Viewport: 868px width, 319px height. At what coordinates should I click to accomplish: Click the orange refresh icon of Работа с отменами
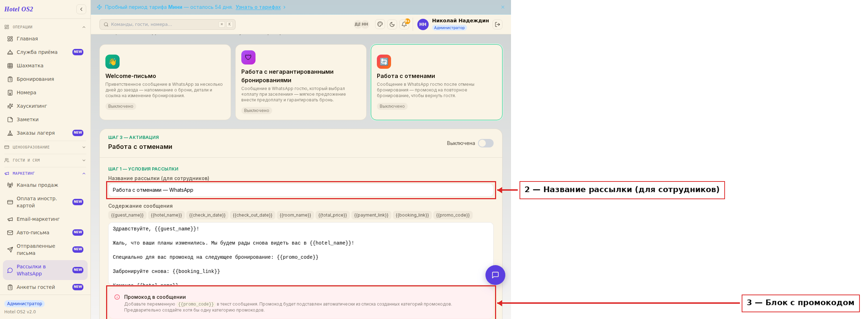[x=384, y=62]
